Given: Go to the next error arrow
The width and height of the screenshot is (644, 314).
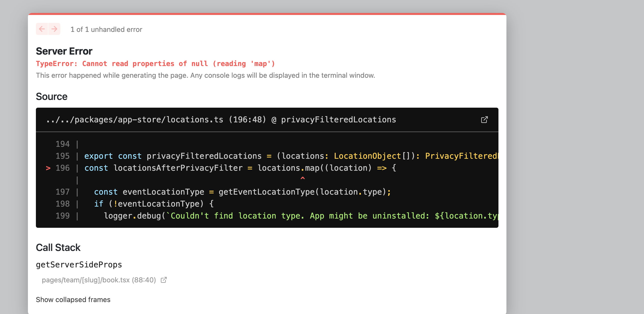Looking at the screenshot, I should click(x=54, y=29).
